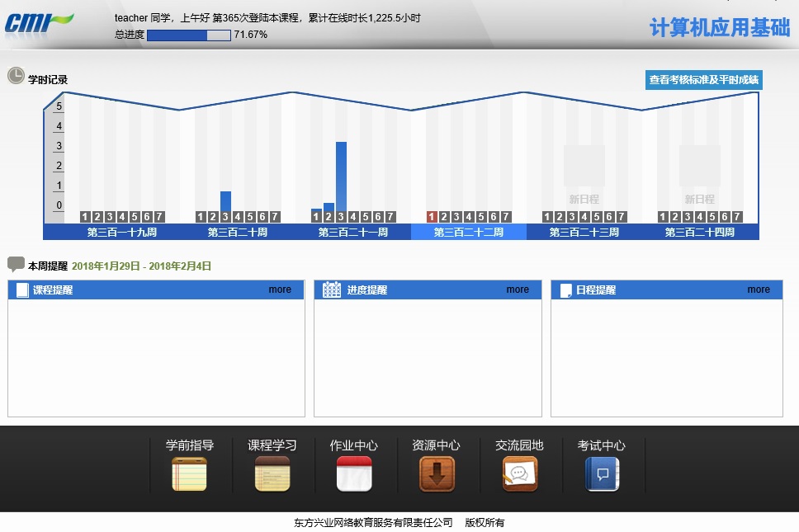The image size is (799, 532).
Task: Open more in 日程提醒 panel
Action: pos(759,290)
